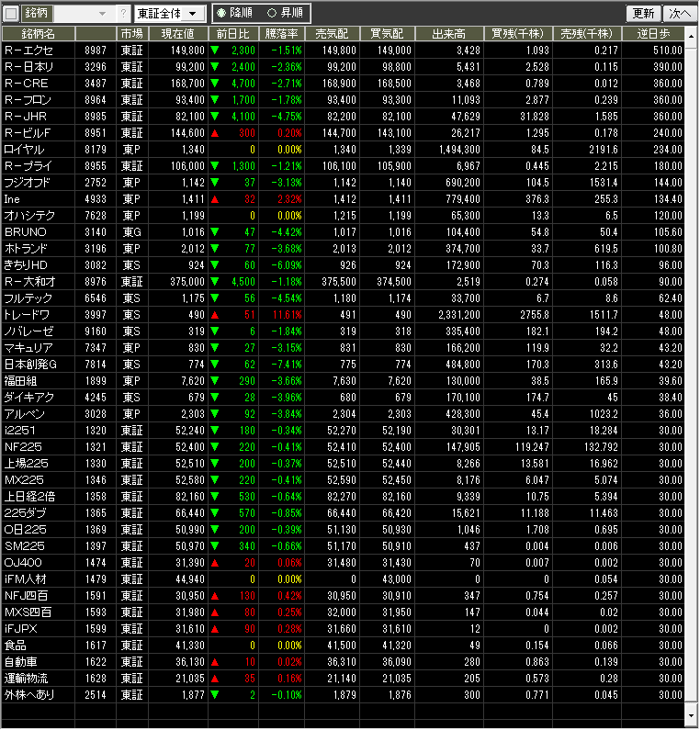Select the 昇順 ascending radio button
Viewport: 700px width, 730px height.
pos(271,14)
